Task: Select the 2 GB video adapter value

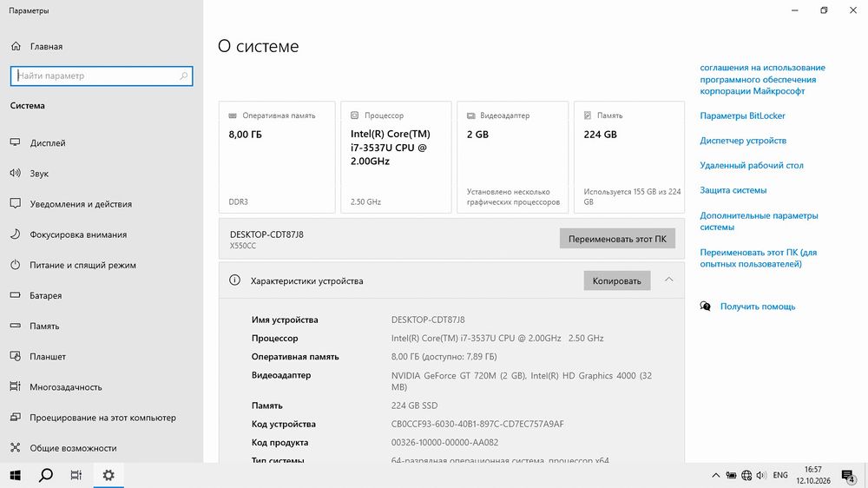Action: [477, 134]
